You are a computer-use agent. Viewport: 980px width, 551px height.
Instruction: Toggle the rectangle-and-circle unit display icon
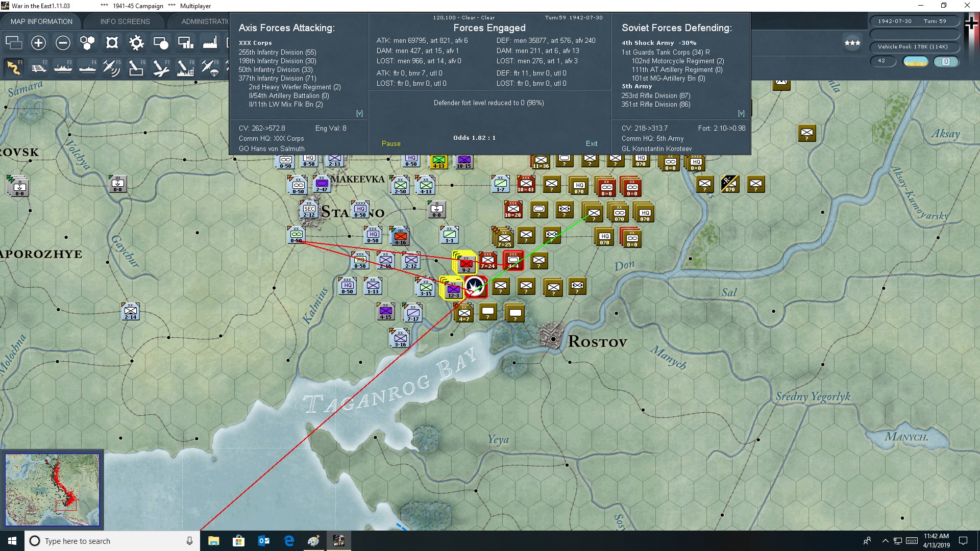click(161, 43)
